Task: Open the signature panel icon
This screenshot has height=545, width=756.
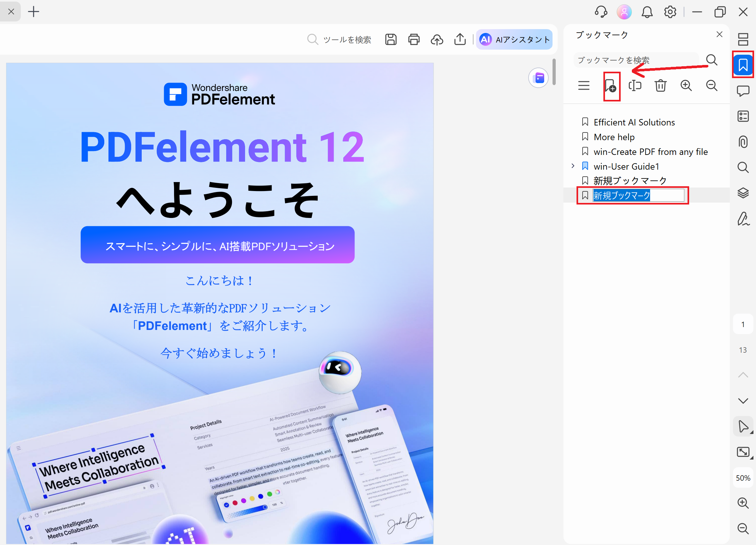Action: [x=743, y=219]
